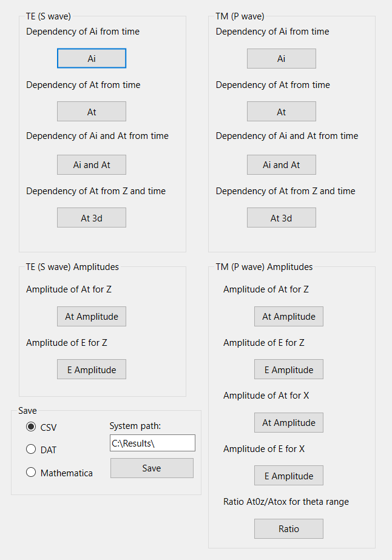392x560 pixels.
Task: Select the Mathematica save format option
Action: point(59,473)
